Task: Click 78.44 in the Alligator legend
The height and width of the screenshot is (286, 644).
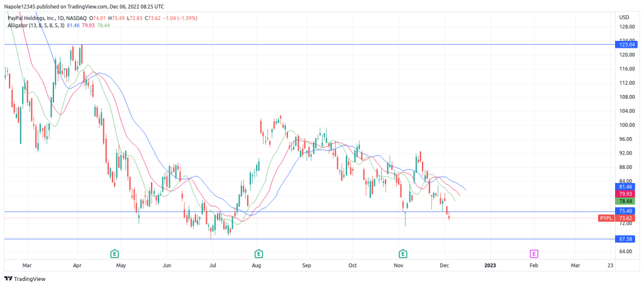Action: click(x=104, y=25)
